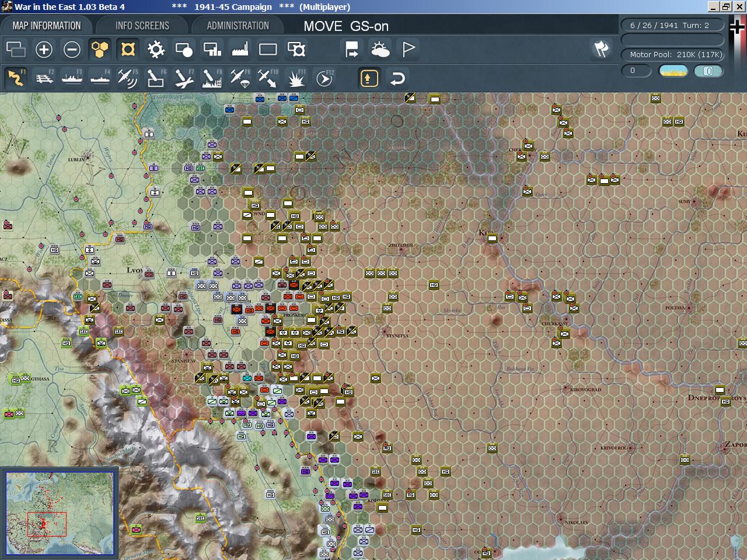747x560 pixels.
Task: Select Bomb Airfield mode (F7) icon
Action: tap(184, 78)
